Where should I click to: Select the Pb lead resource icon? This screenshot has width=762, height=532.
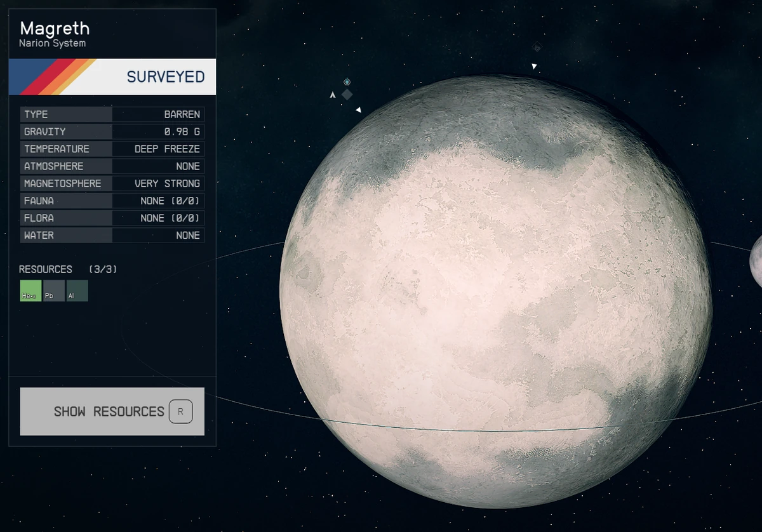coord(53,291)
